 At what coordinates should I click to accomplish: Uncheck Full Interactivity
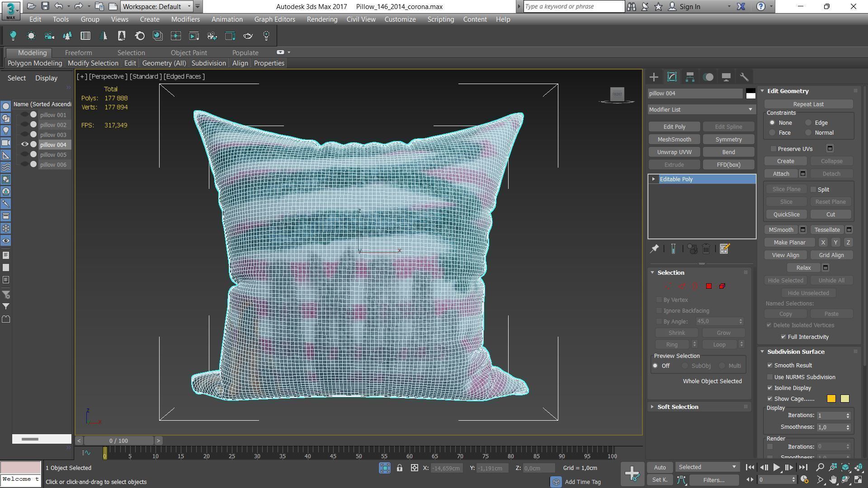783,337
